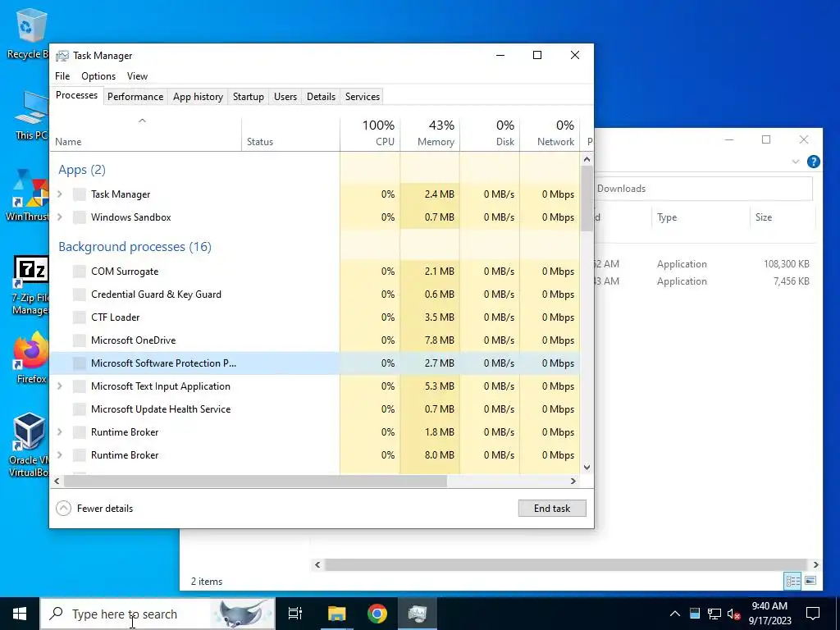This screenshot has width=840, height=630.
Task: Click the icon beside CTF Loader
Action: (x=80, y=317)
